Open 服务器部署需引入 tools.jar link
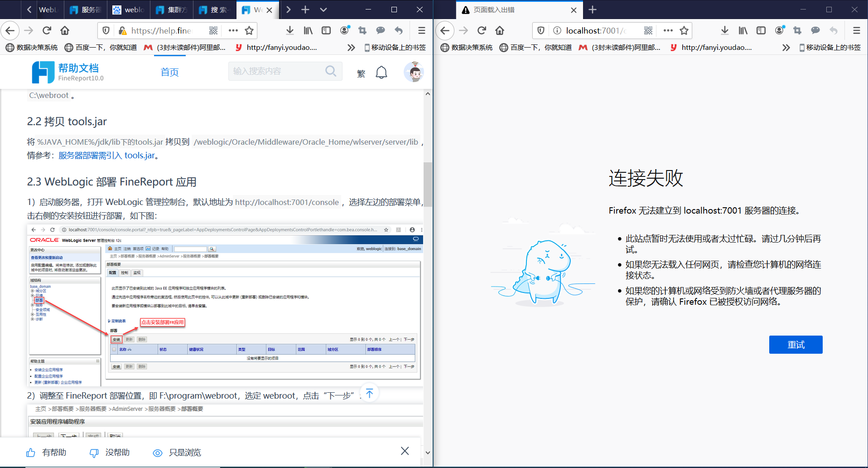The image size is (868, 468). [x=106, y=156]
